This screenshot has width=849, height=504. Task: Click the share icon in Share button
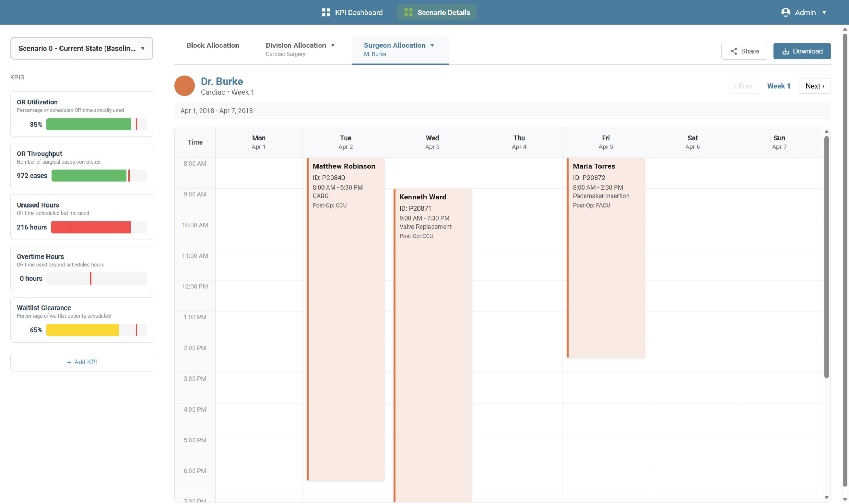point(734,51)
